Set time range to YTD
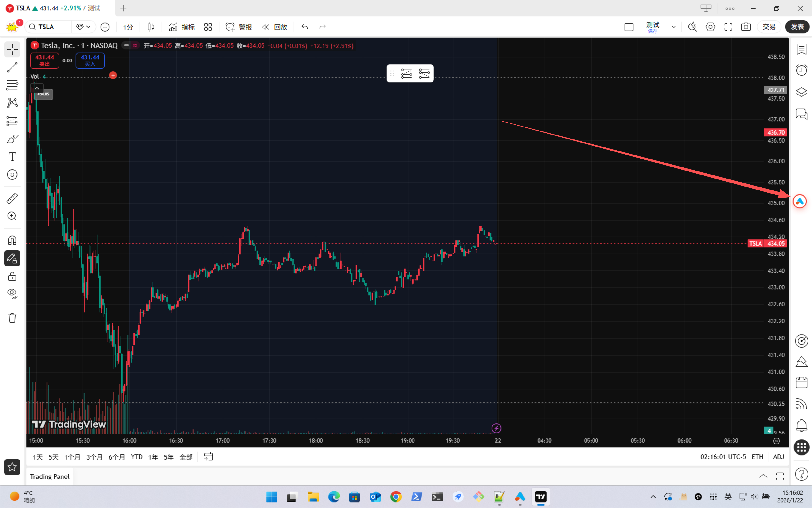The image size is (812, 508). pos(137,457)
